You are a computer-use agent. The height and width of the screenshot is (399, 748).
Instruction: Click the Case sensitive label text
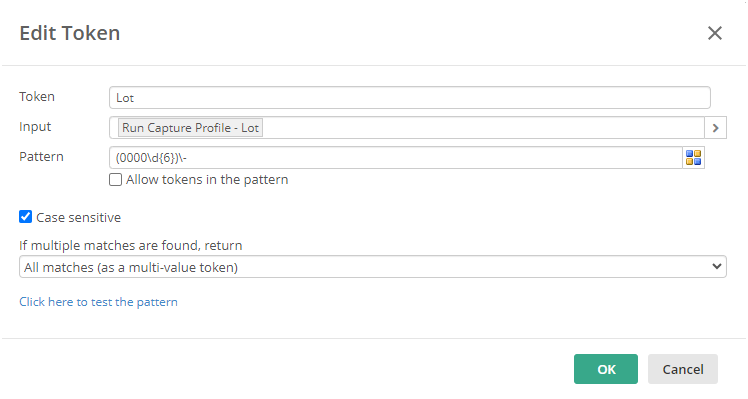tap(78, 218)
